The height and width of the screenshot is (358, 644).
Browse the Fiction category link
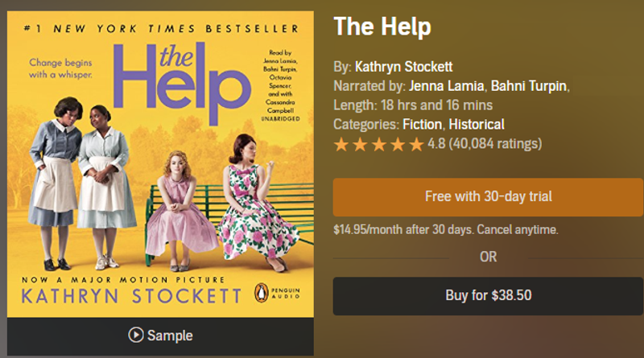click(421, 124)
